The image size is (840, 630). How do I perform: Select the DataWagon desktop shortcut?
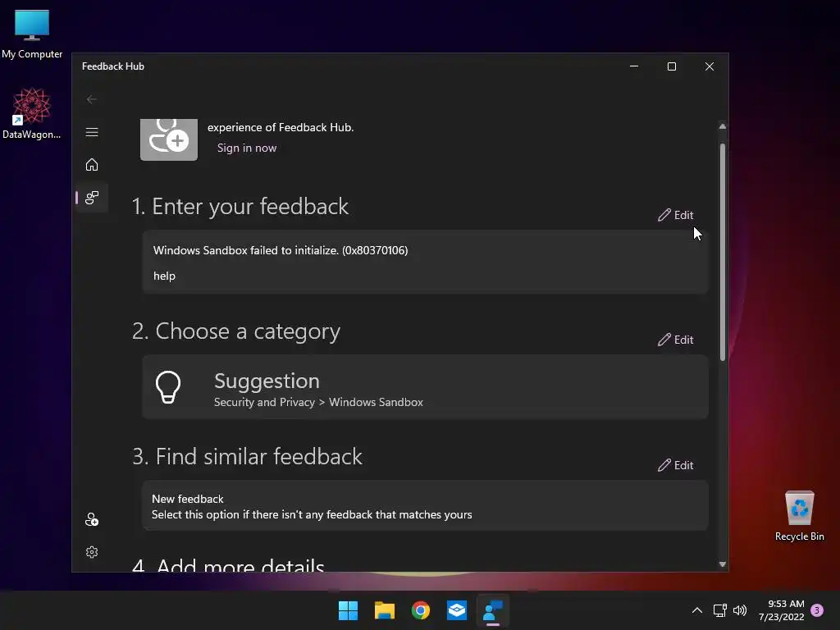(x=32, y=113)
